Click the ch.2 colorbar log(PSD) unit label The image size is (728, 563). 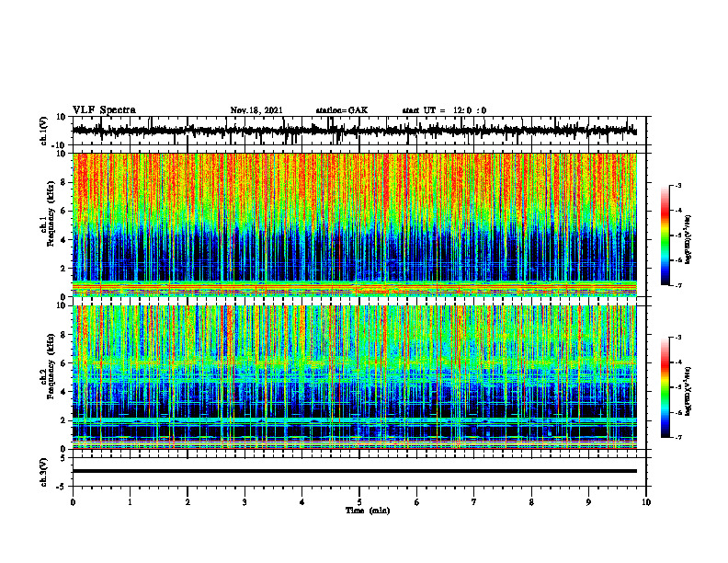click(x=688, y=391)
